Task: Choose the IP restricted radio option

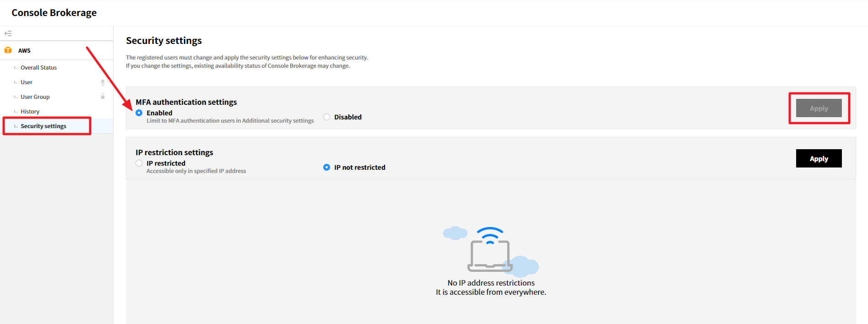Action: [139, 163]
